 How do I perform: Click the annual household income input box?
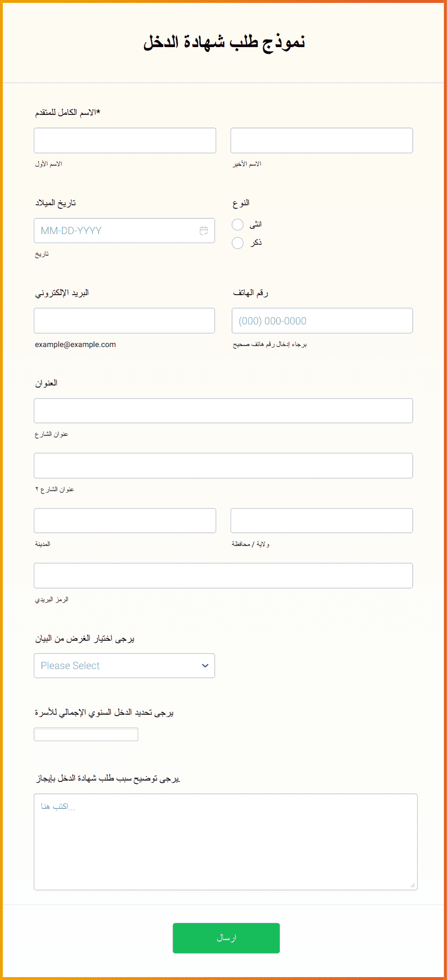point(86,734)
